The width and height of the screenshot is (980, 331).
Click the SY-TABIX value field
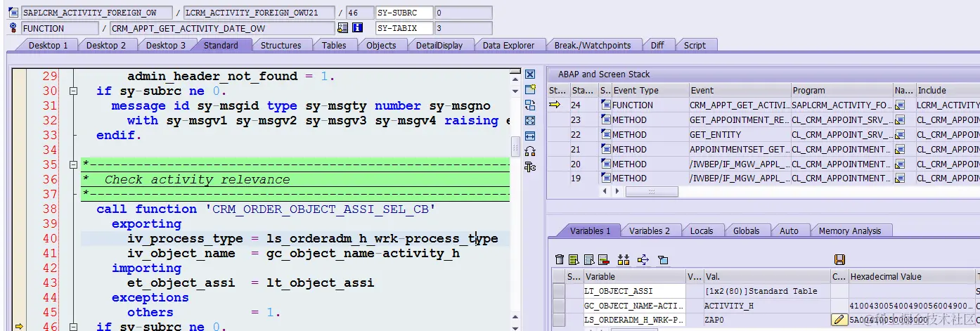[x=463, y=28]
